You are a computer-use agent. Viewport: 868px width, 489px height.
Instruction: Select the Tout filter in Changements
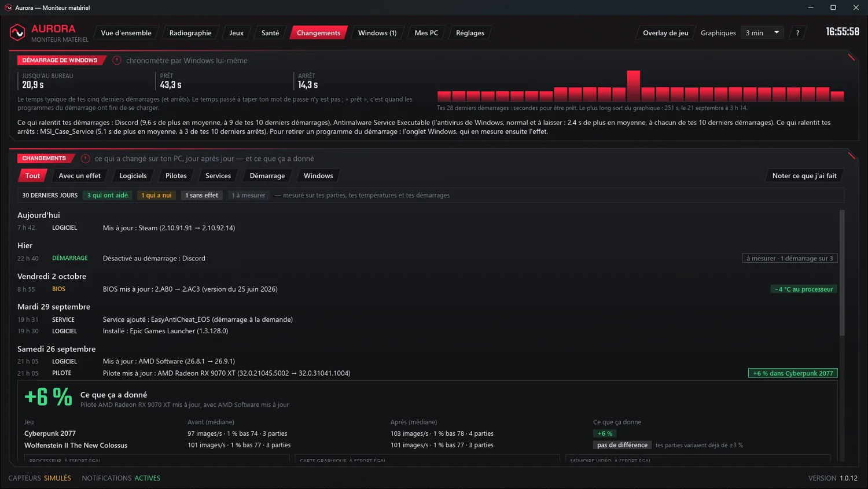(32, 176)
